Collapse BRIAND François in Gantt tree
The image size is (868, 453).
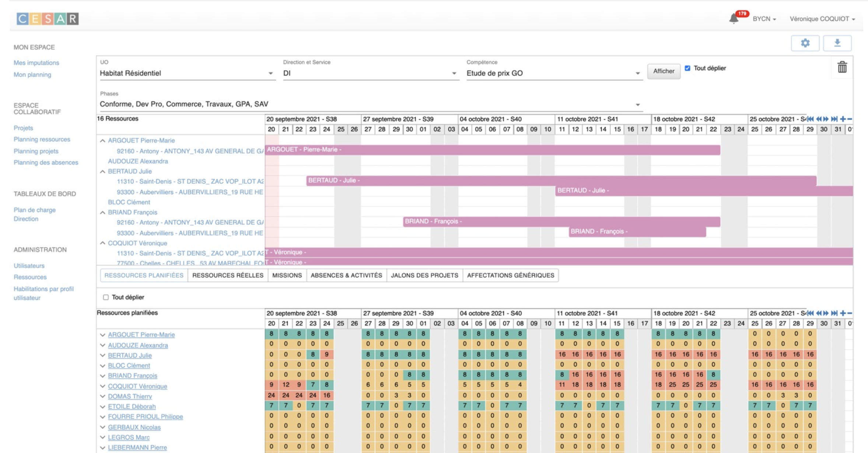pyautogui.click(x=103, y=213)
